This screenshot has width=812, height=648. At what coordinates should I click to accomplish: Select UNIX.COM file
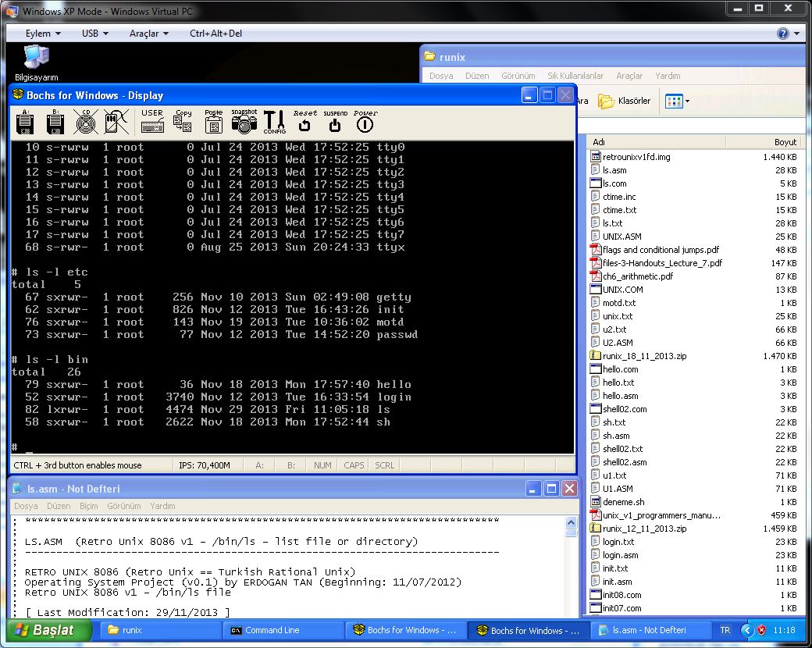click(x=617, y=290)
